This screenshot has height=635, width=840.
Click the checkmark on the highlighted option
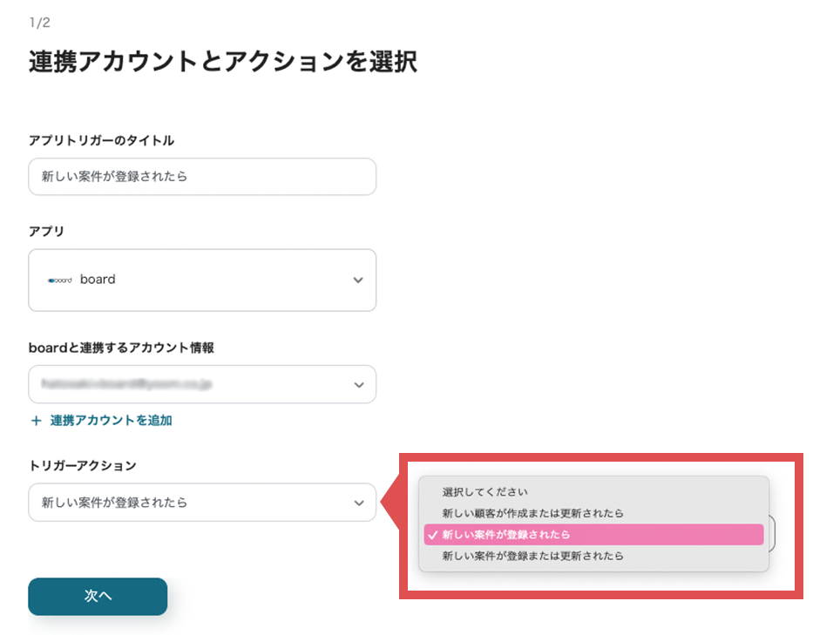point(432,535)
